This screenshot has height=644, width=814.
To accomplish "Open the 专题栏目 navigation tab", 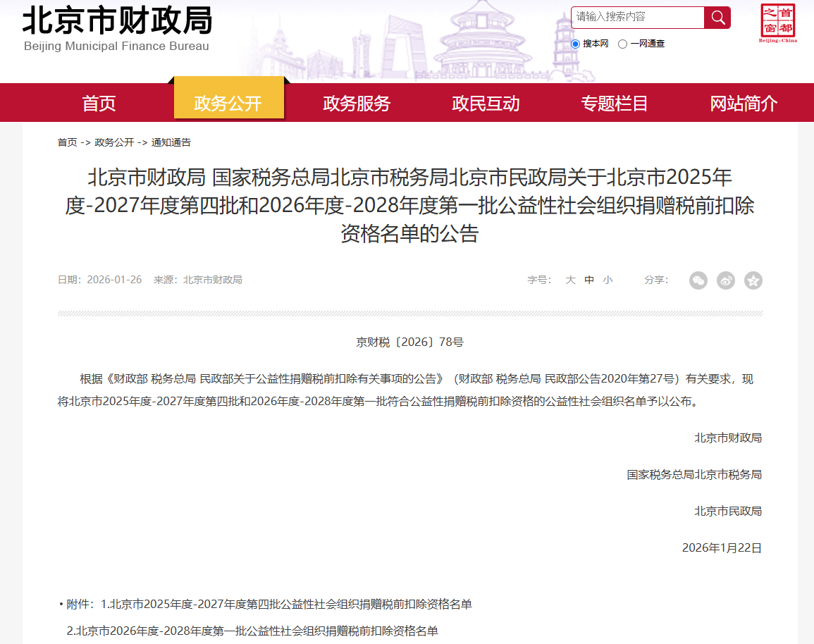I will 614,103.
